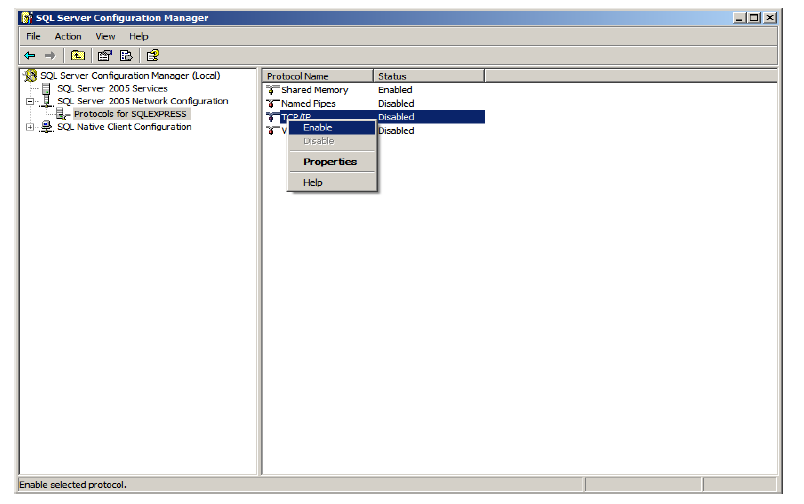
Task: Click the SQL Native Client Configuration icon
Action: click(47, 127)
